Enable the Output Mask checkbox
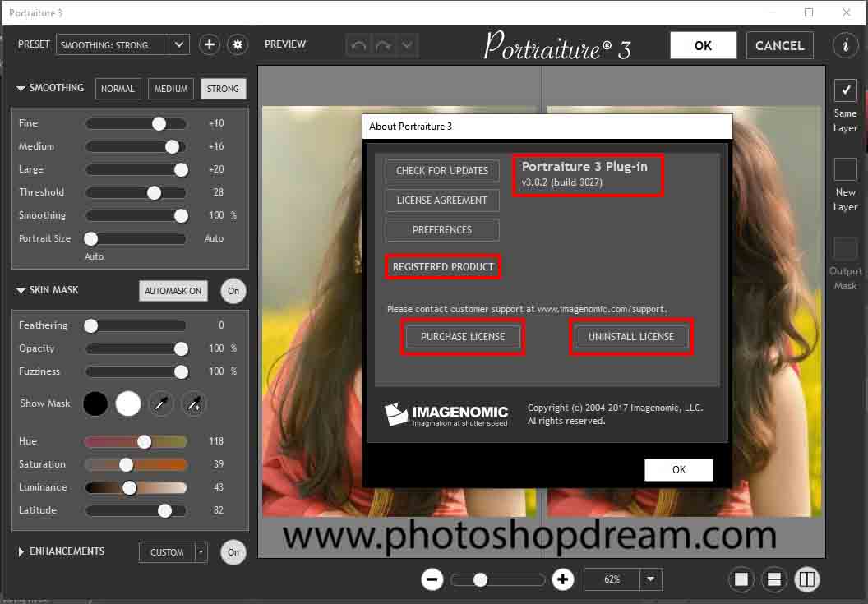This screenshot has width=868, height=604. click(845, 248)
